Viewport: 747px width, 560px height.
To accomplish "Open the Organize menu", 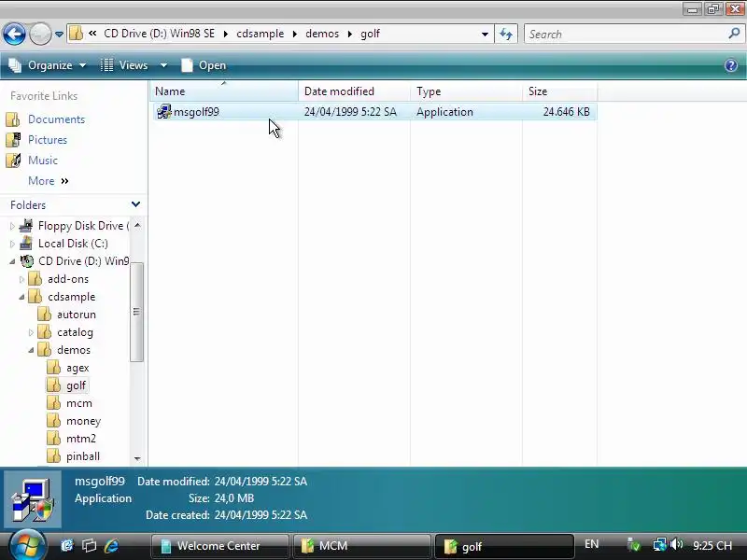I will click(x=48, y=65).
